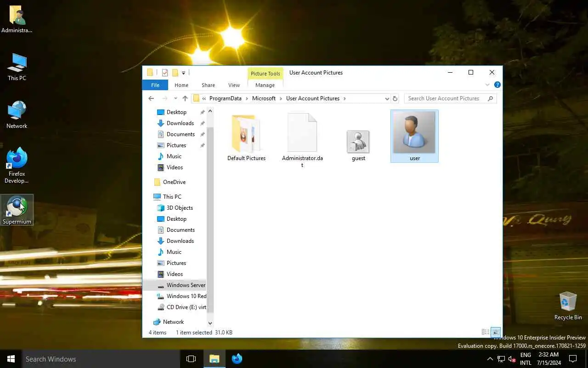Show hidden system tray icons
The width and height of the screenshot is (588, 368).
(490, 359)
